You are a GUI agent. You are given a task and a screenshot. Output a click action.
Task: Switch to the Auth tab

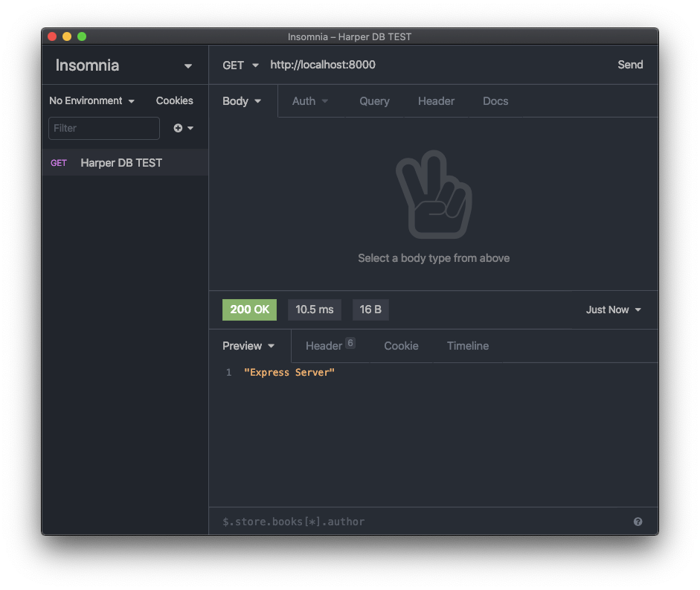310,101
